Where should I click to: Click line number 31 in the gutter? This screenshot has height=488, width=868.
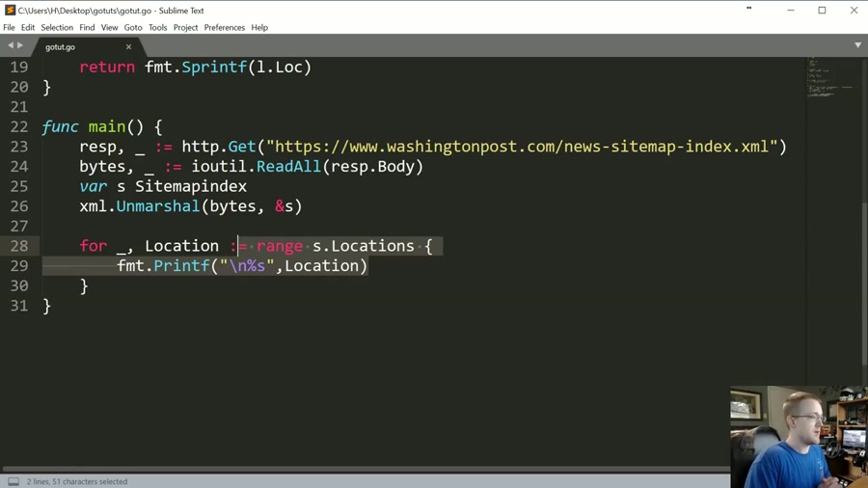pyautogui.click(x=19, y=306)
